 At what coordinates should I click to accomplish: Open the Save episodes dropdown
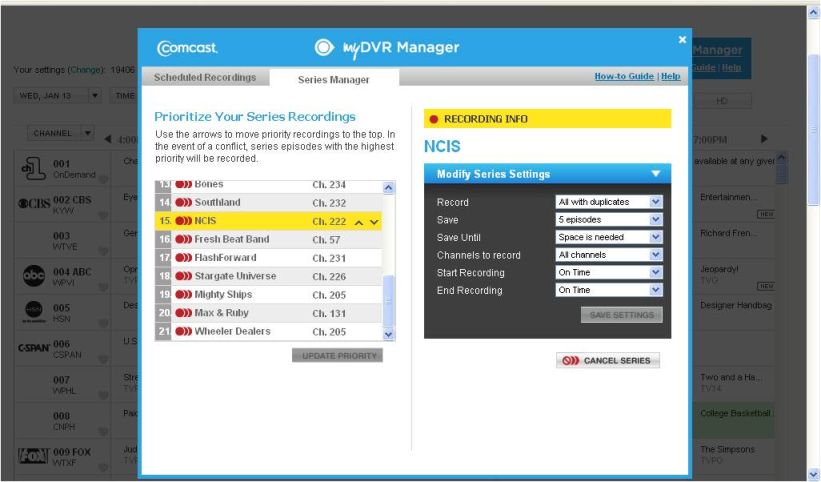pos(609,220)
